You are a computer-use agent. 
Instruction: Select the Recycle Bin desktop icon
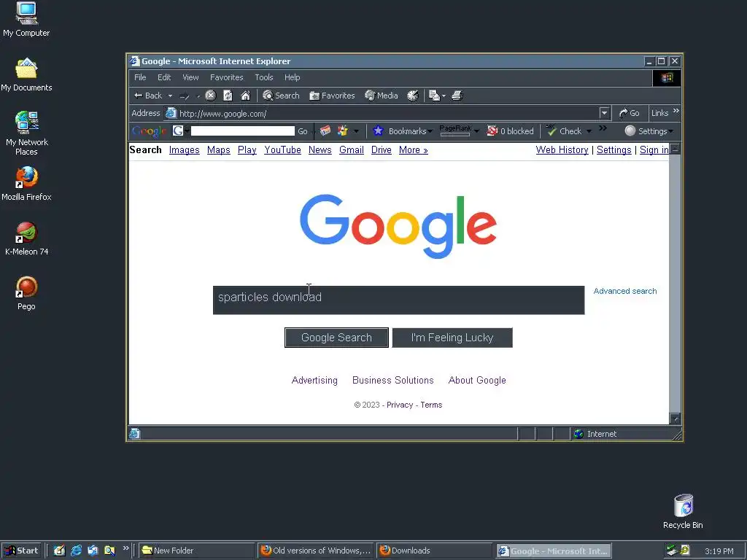click(683, 511)
